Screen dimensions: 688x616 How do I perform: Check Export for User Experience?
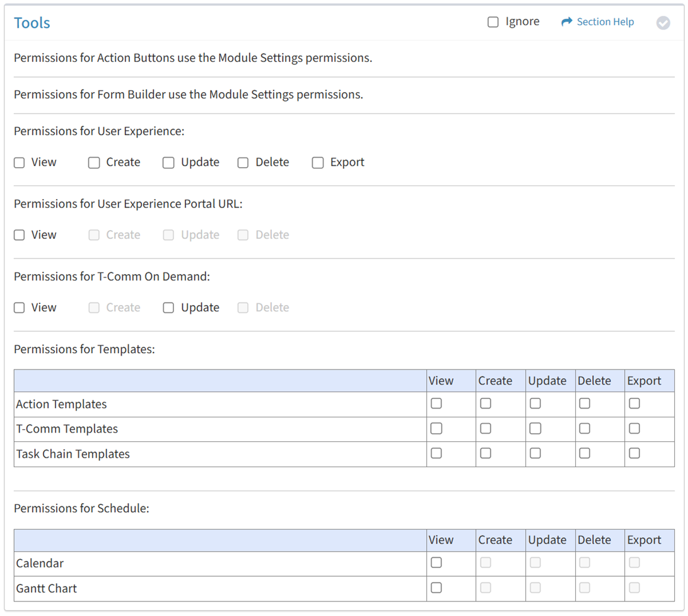(318, 163)
